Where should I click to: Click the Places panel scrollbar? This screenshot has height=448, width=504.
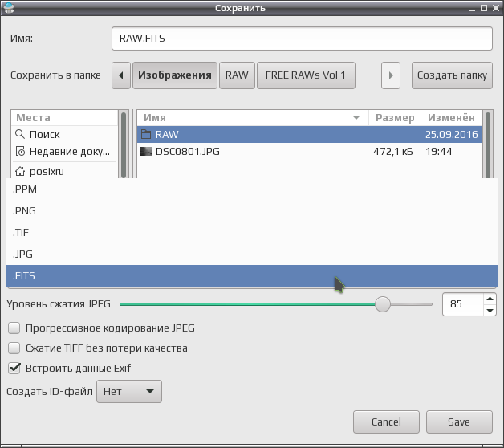[124, 144]
